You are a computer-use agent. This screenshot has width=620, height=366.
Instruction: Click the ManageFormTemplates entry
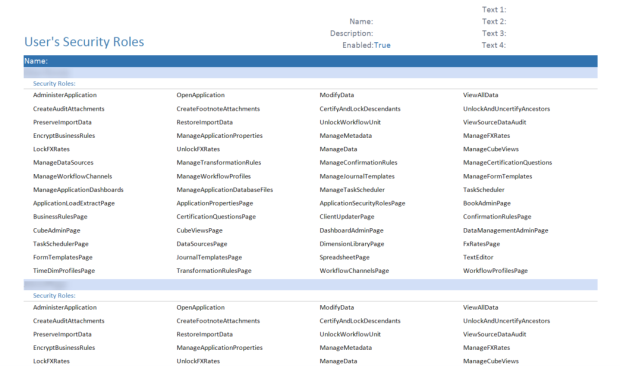point(497,176)
